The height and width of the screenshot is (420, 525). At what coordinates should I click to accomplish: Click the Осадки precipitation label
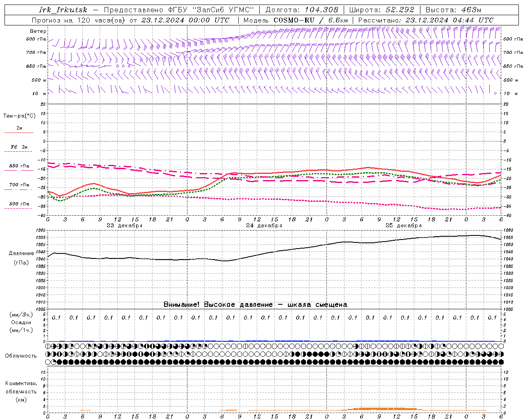[x=21, y=322]
